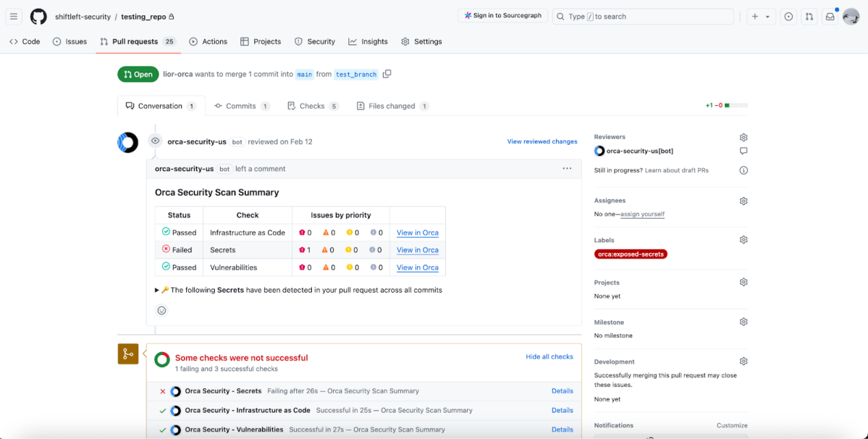This screenshot has width=868, height=439.
Task: Click the critical priority icon in Secrets row
Action: pyautogui.click(x=303, y=250)
